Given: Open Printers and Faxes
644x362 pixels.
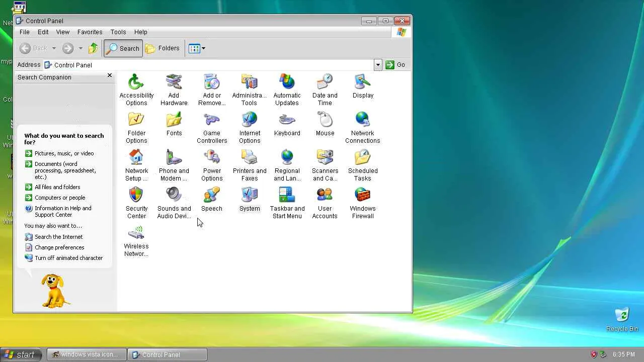Looking at the screenshot, I should pyautogui.click(x=250, y=165).
